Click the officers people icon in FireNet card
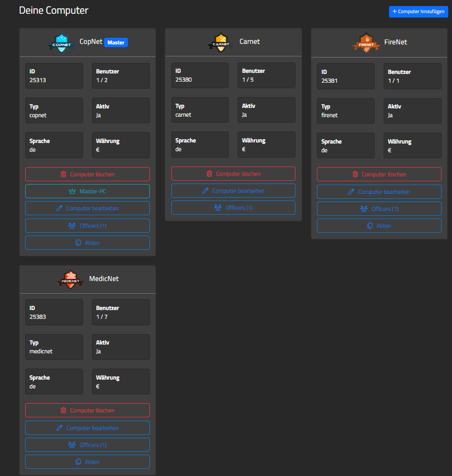 pyautogui.click(x=364, y=209)
